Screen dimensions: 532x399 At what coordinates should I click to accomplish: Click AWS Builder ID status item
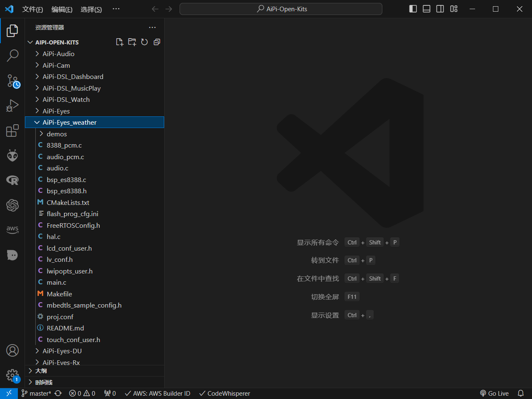158,393
